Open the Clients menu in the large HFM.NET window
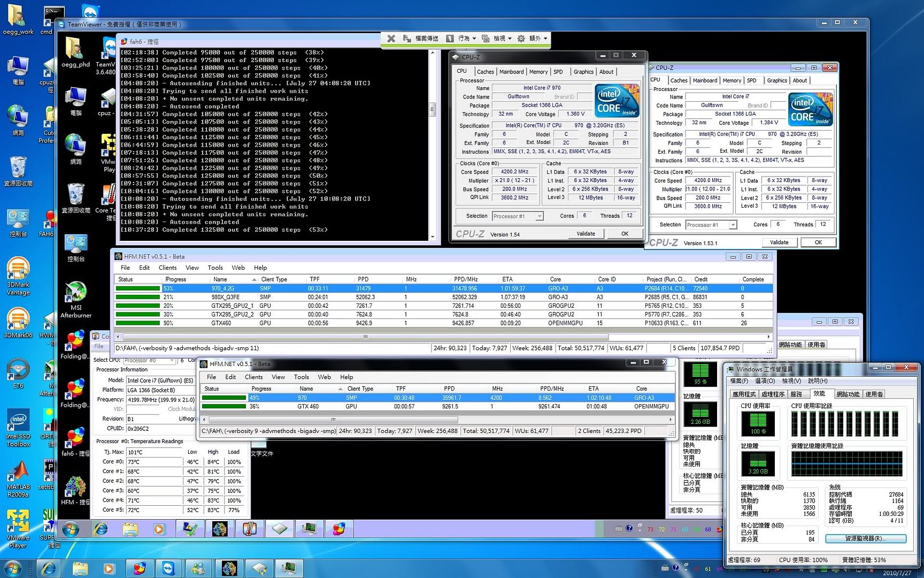This screenshot has width=924, height=578. click(167, 268)
